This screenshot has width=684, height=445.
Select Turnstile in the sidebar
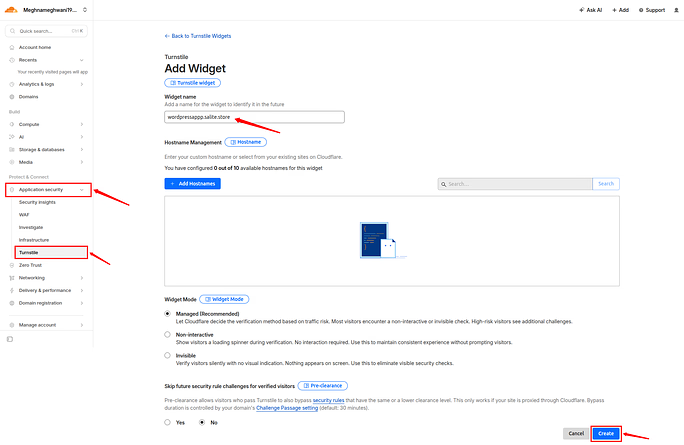coord(51,253)
